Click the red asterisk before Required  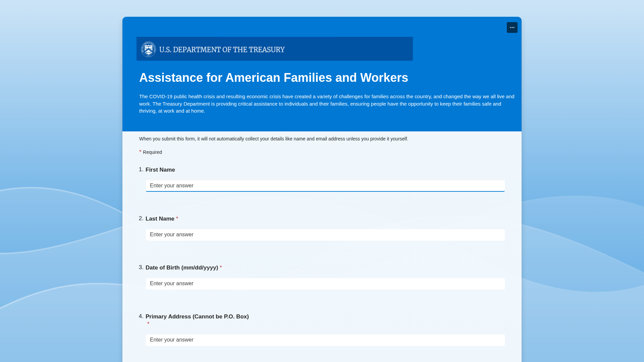[140, 152]
